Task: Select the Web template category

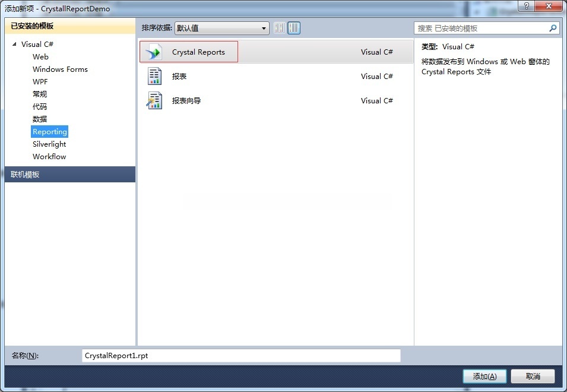Action: (40, 57)
